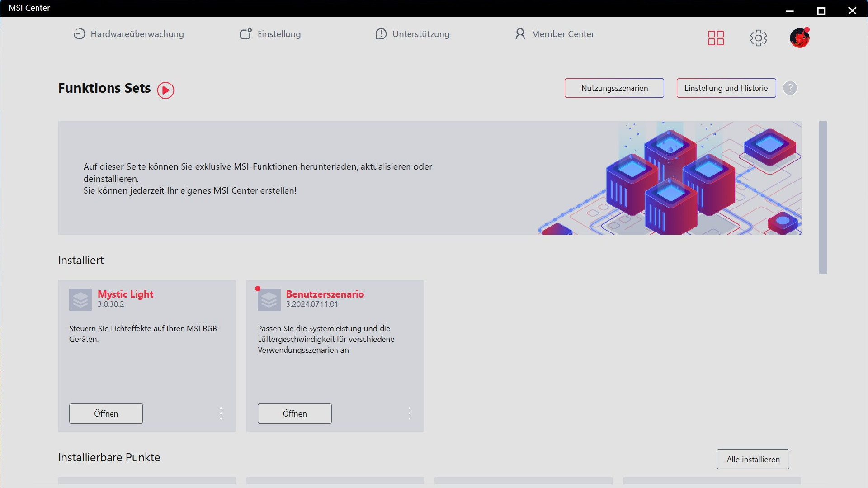Click the vertical scrollbar thumb

click(x=823, y=197)
